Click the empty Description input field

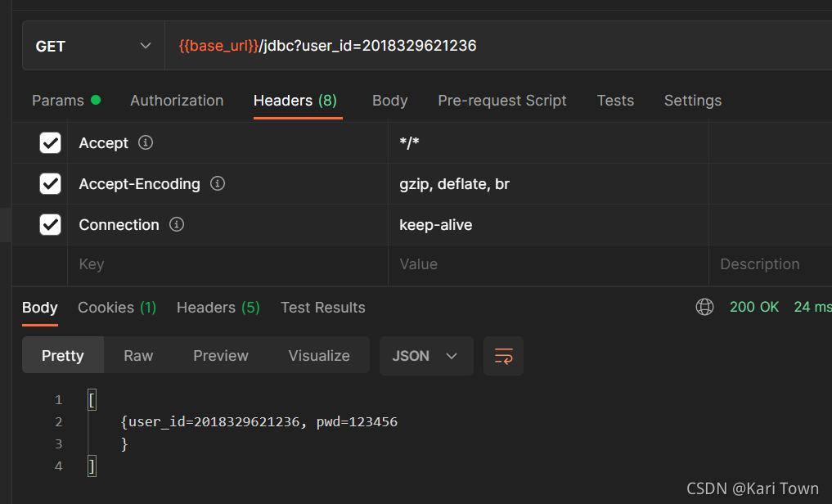[771, 264]
